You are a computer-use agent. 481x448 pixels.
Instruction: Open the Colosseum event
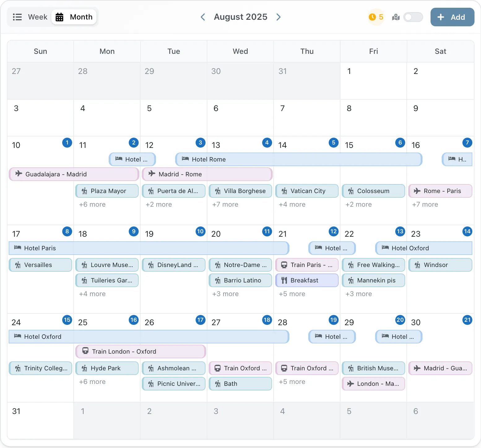(373, 191)
